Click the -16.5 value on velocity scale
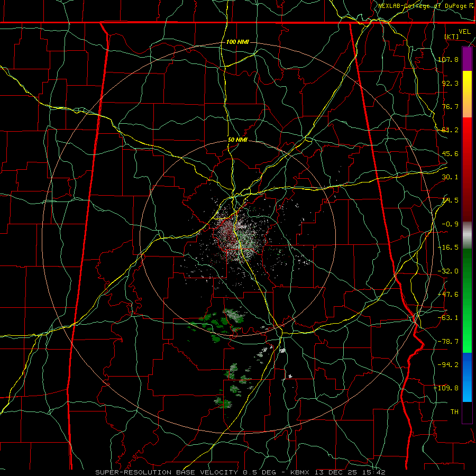 [x=448, y=248]
